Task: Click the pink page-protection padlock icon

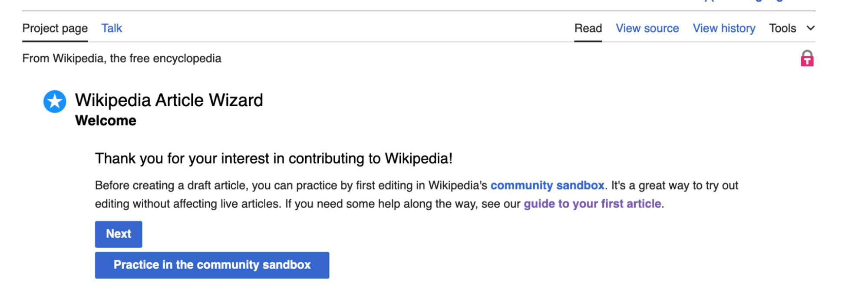Action: click(806, 58)
